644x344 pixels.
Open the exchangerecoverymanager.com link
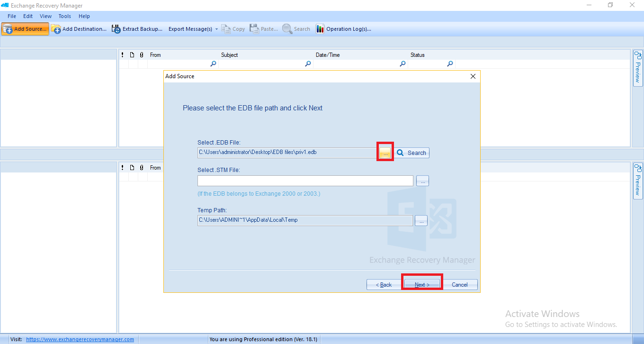click(80, 339)
